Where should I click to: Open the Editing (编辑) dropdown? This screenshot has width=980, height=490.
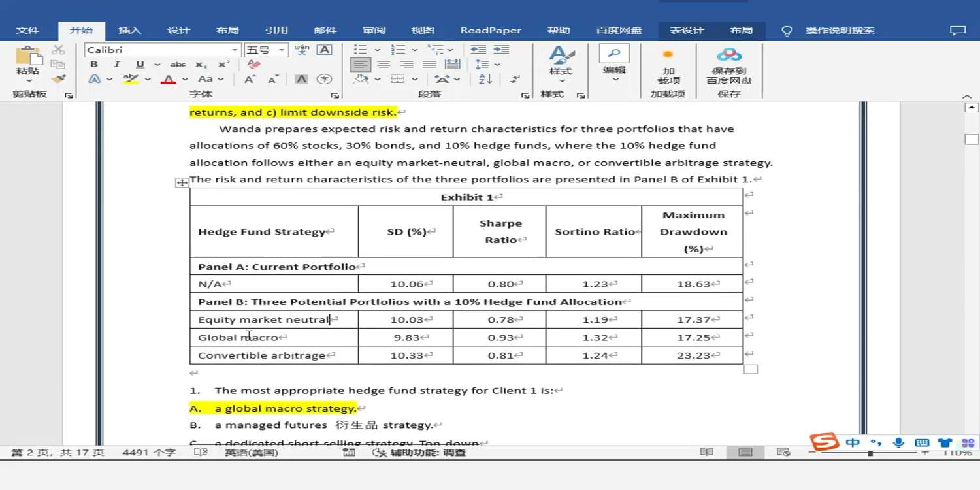(614, 63)
